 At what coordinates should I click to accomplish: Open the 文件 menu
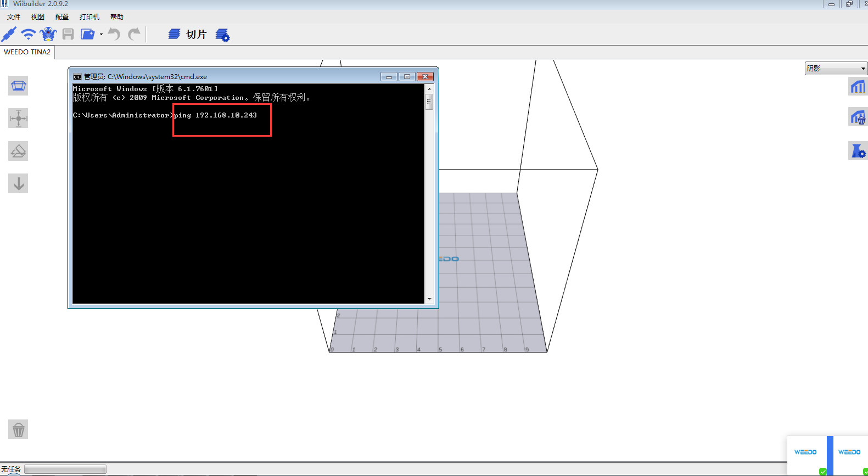pyautogui.click(x=14, y=17)
